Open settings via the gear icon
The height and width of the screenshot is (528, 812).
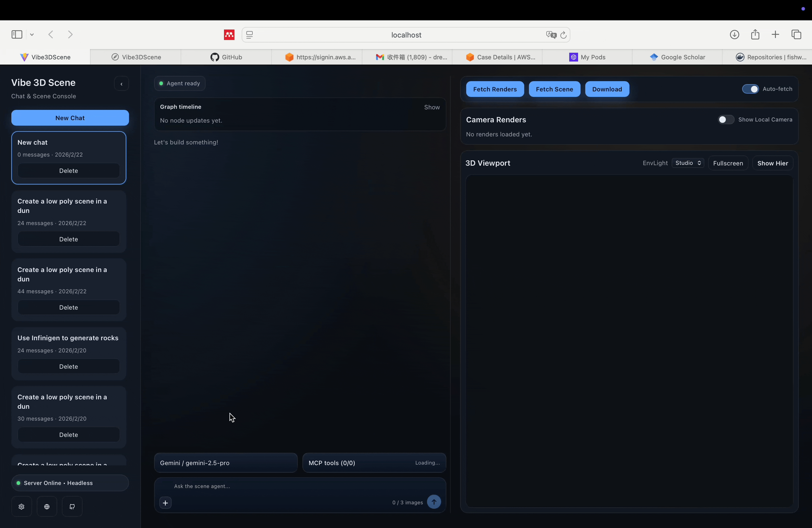tap(21, 506)
